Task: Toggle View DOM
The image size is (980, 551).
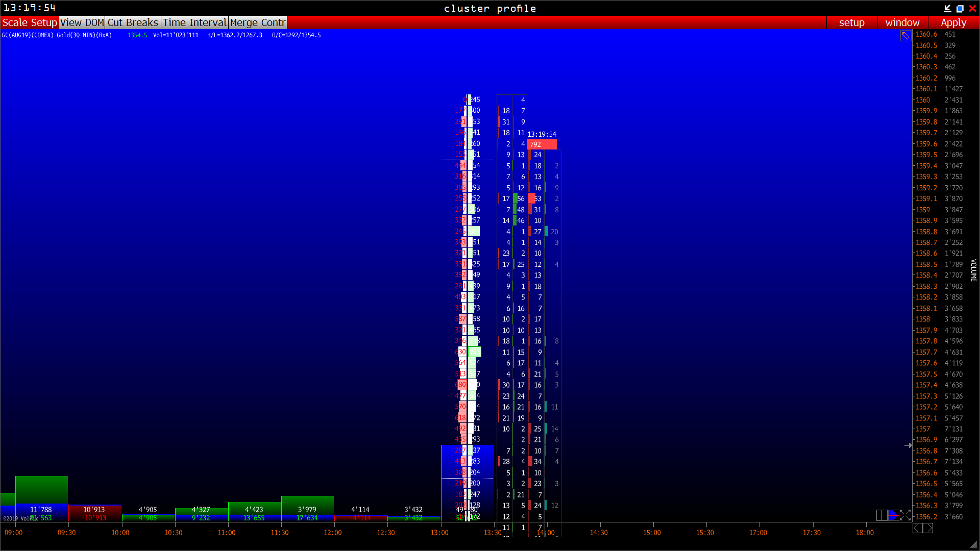Action: [x=82, y=22]
